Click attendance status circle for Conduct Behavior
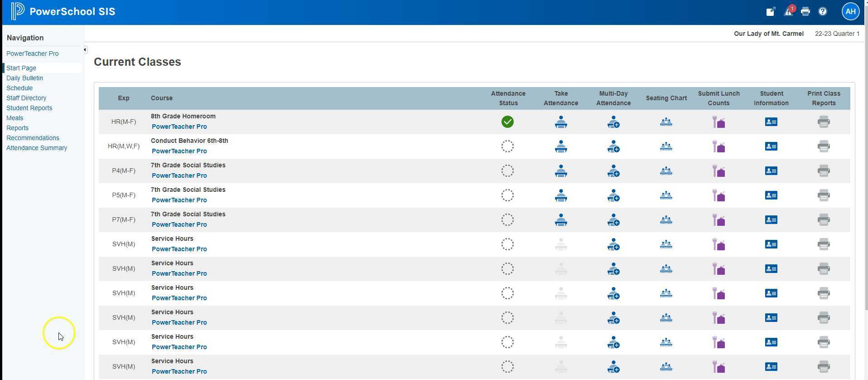Image resolution: width=868 pixels, height=380 pixels. click(x=507, y=146)
